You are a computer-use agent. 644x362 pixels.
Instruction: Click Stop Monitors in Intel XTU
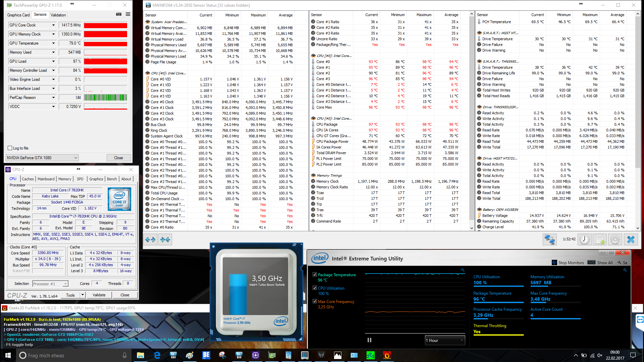(568, 263)
